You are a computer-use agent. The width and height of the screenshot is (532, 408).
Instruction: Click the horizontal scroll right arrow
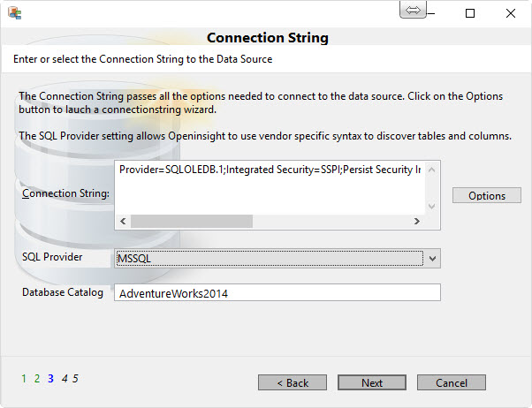pos(417,222)
